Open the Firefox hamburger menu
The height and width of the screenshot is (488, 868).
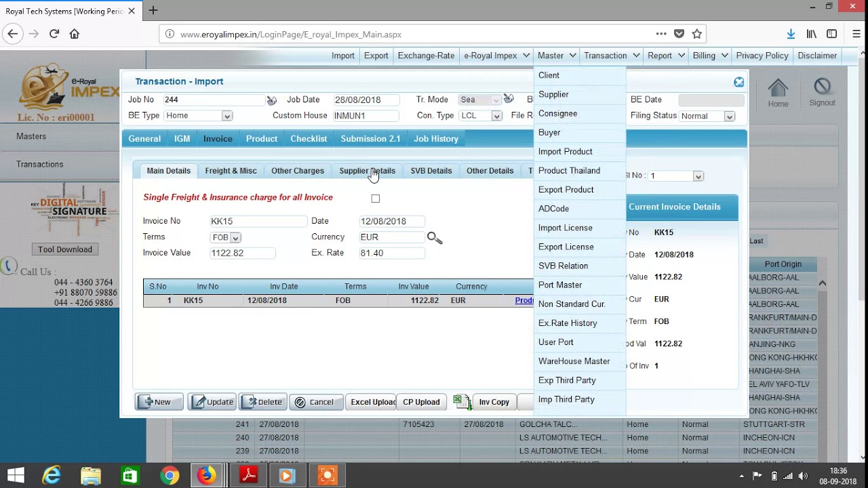point(857,34)
